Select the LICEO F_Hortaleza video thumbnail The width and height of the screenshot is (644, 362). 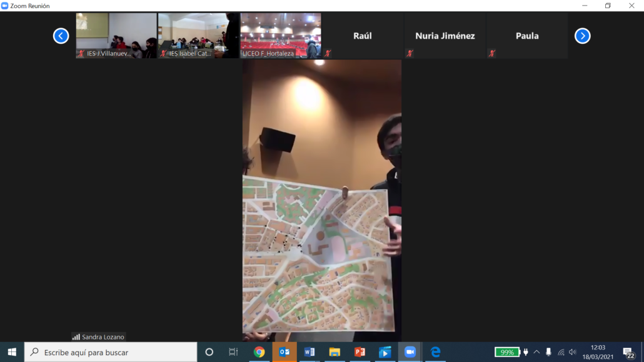click(x=281, y=36)
